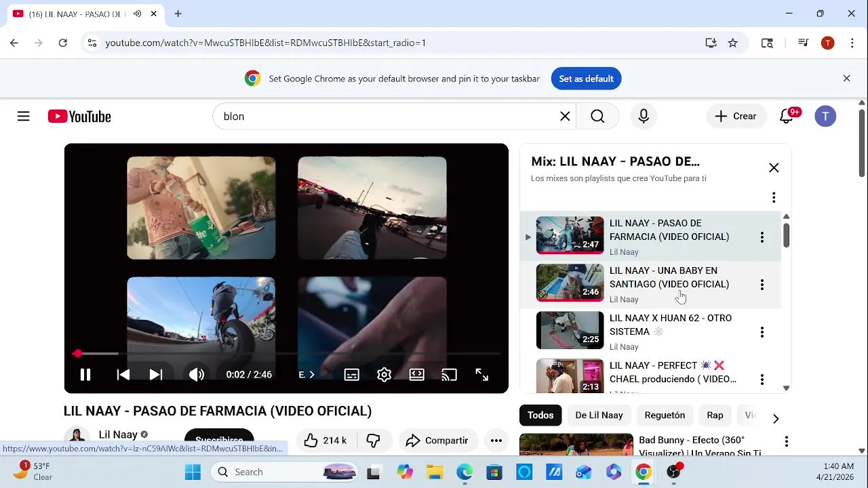
Task: Open options for PERFECT playlist item
Action: pos(762,380)
